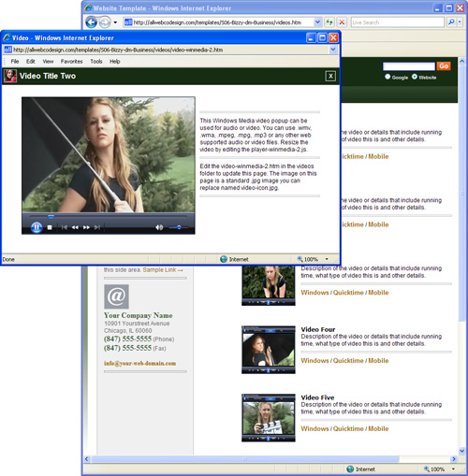Screen dimensions: 468x476
Task: Click zoom magnifier in Website Template status bar
Action: [427, 469]
